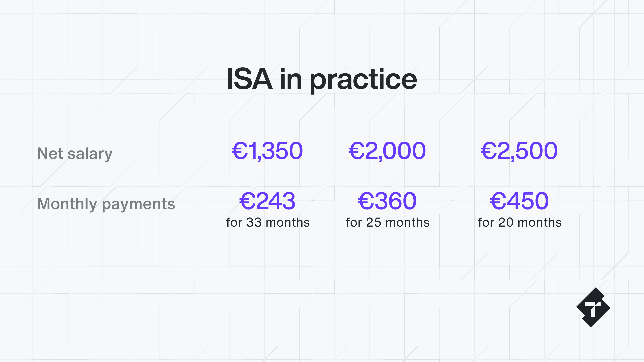Select the 'for 25 months' caption

point(388,222)
